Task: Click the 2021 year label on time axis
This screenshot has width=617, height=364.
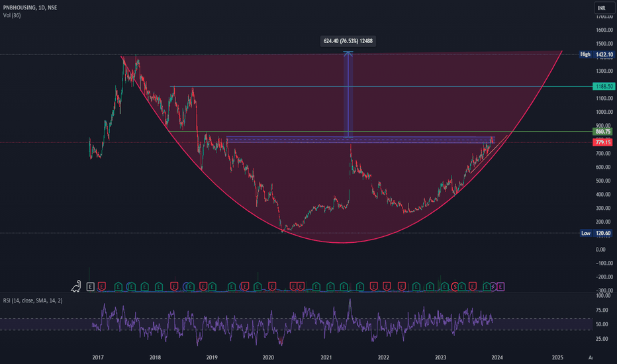Action: click(x=326, y=357)
